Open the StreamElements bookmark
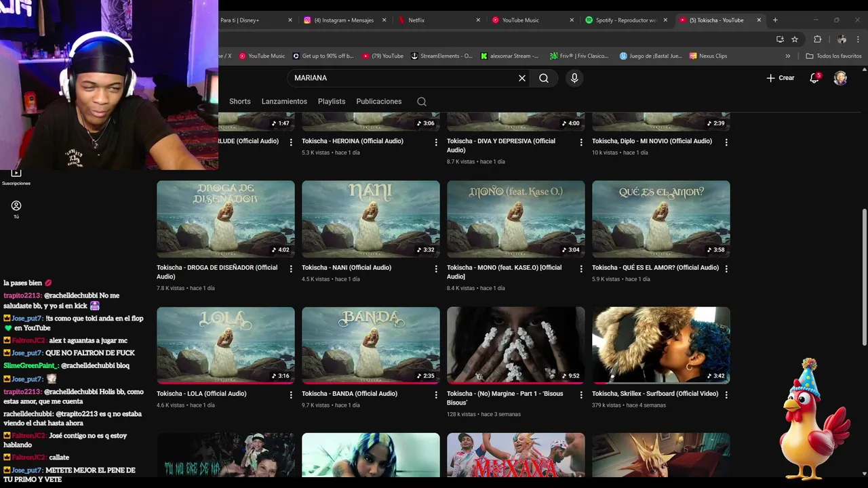 pyautogui.click(x=442, y=56)
